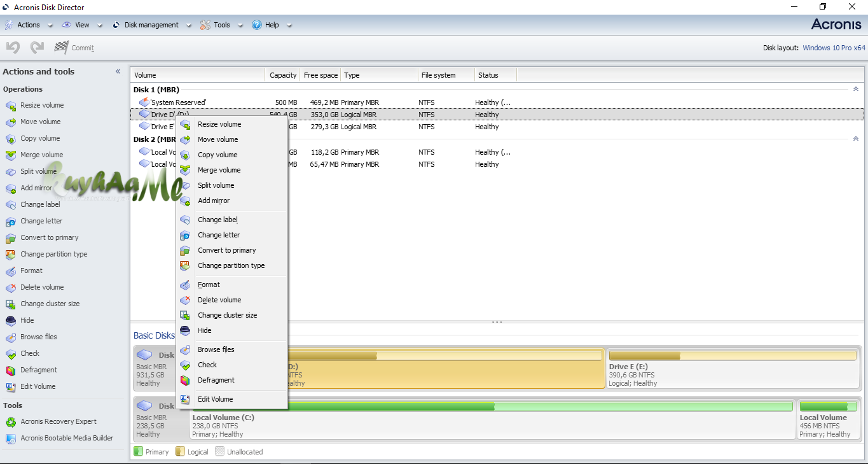The height and width of the screenshot is (464, 868).
Task: Choose Format in the context menu
Action: 231,285
